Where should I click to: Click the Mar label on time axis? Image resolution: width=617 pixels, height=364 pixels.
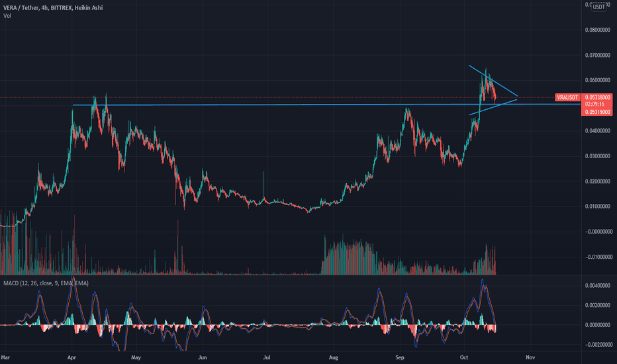pos(5,357)
